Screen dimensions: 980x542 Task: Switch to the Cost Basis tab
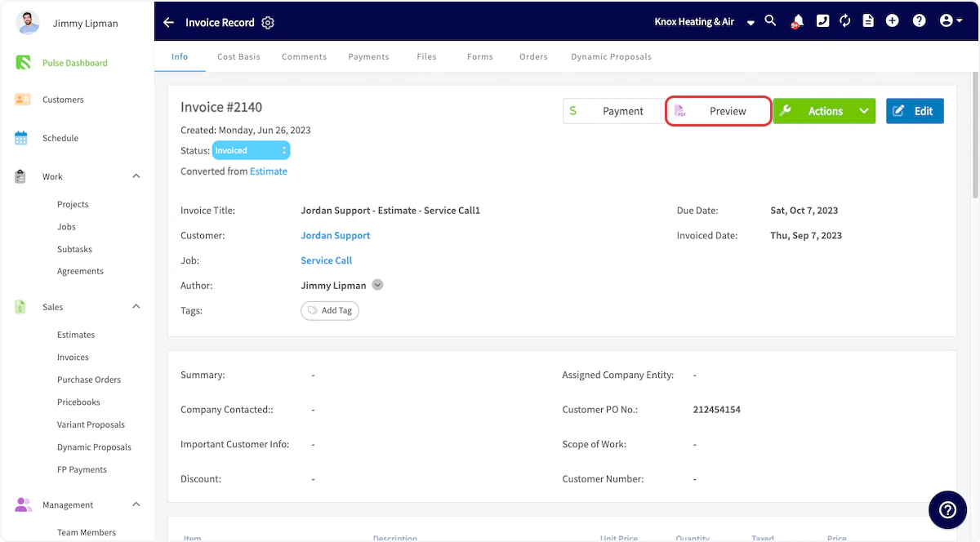click(x=238, y=57)
